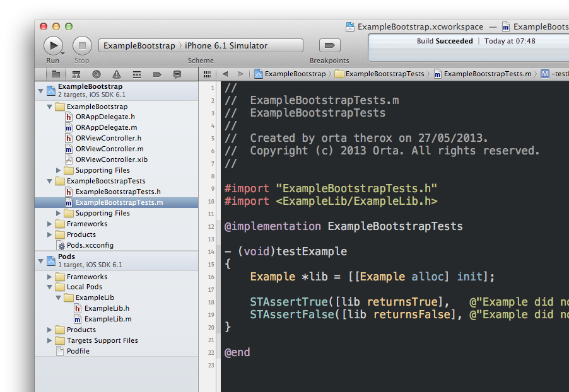Collapse the ExampleBootstrapTests group
Screen dimensions: 569x392
click(49, 181)
